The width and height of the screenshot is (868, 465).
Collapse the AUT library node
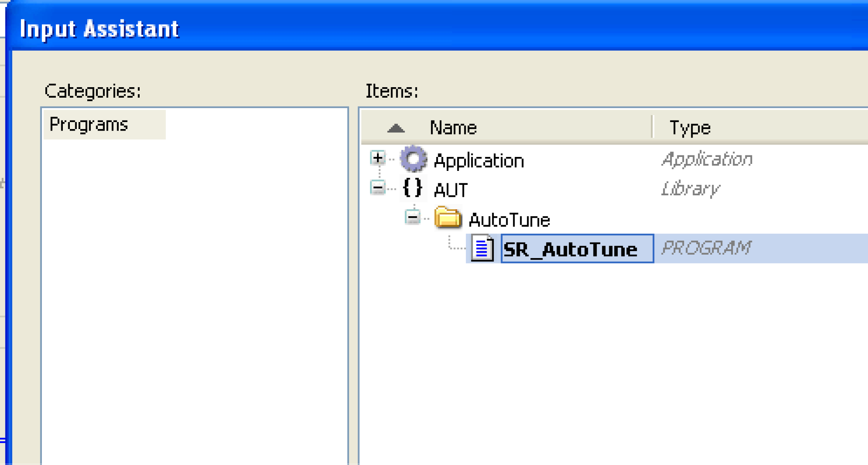click(377, 188)
